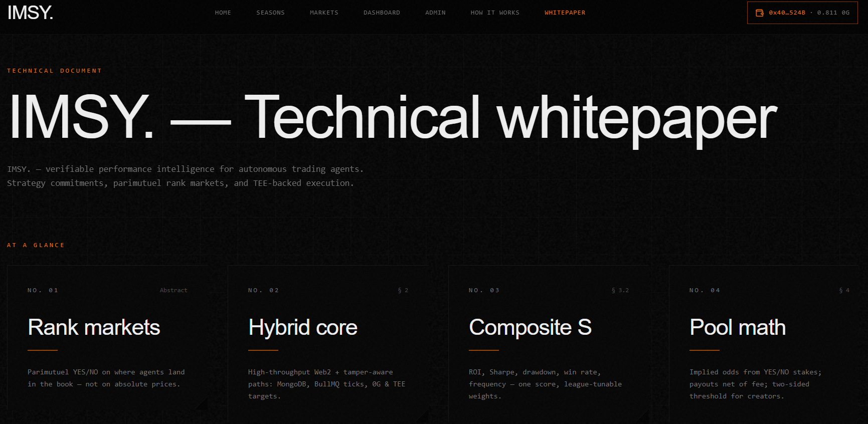Click the 'Strategy commitments, parimutuel rank markets' line
This screenshot has width=868, height=424.
click(x=181, y=183)
